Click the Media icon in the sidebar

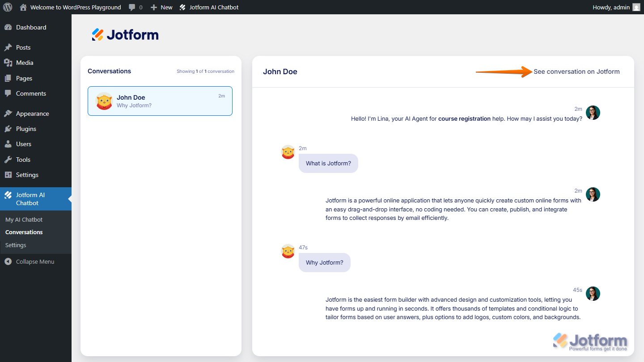click(x=8, y=63)
